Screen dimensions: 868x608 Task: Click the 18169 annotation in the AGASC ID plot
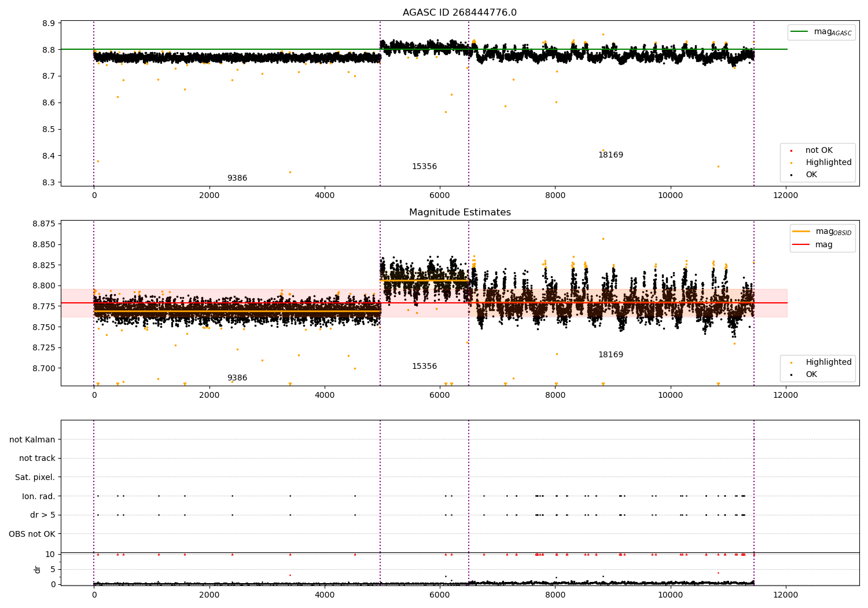[x=610, y=155]
